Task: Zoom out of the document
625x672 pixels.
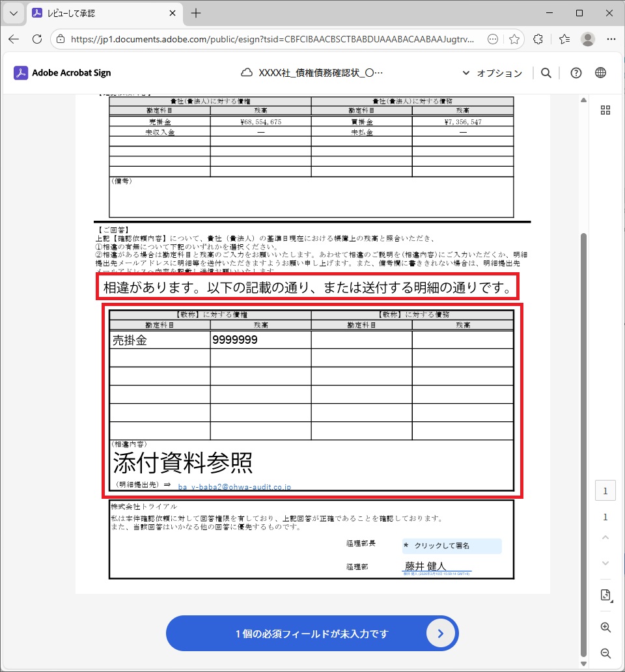Action: (605, 653)
